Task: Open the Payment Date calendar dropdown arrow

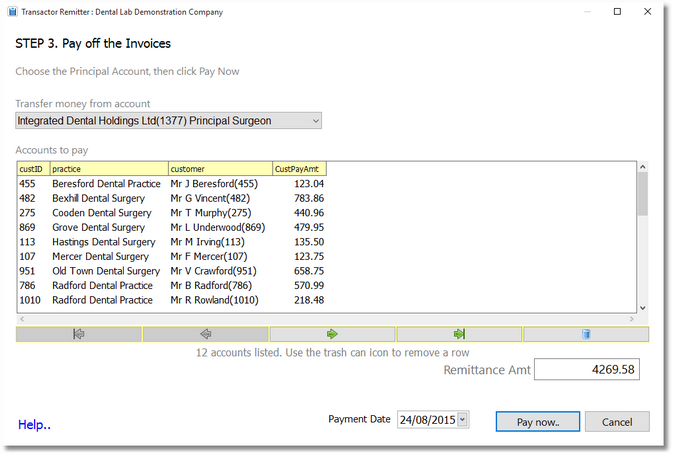Action: [x=463, y=419]
